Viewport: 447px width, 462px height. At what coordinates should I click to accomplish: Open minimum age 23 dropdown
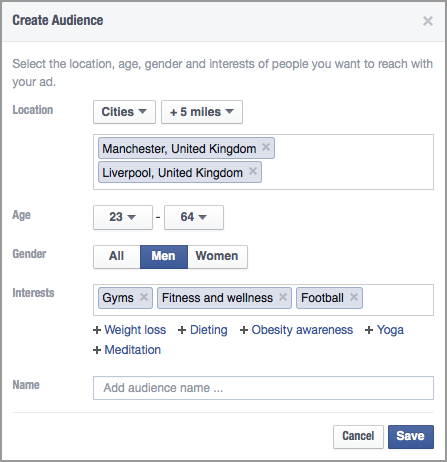click(x=123, y=217)
